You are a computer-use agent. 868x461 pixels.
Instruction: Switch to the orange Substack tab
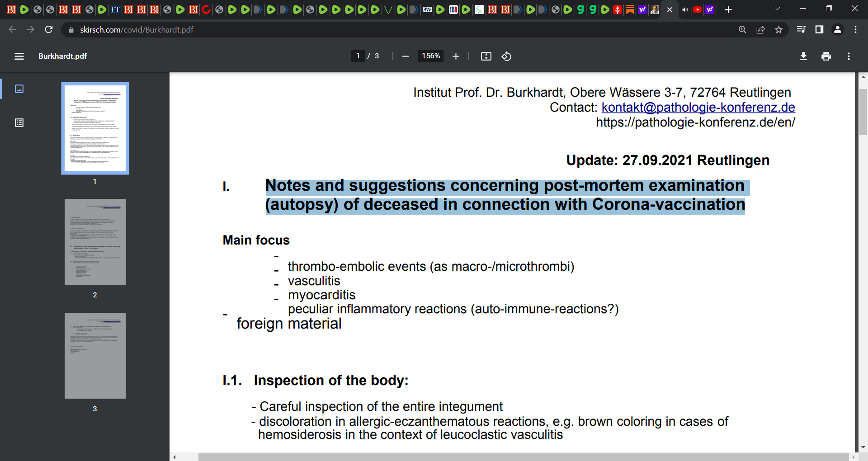point(630,9)
